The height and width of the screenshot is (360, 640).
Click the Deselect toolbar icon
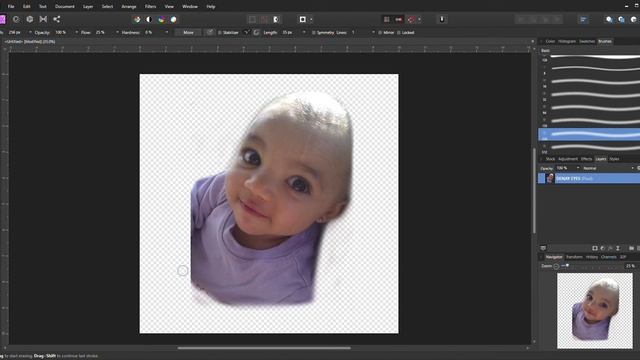pos(264,19)
